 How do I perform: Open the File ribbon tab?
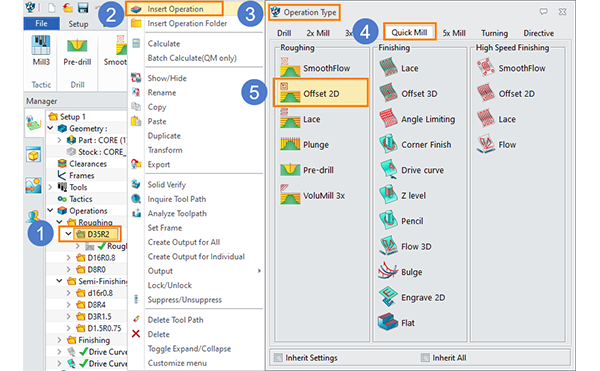(x=41, y=23)
